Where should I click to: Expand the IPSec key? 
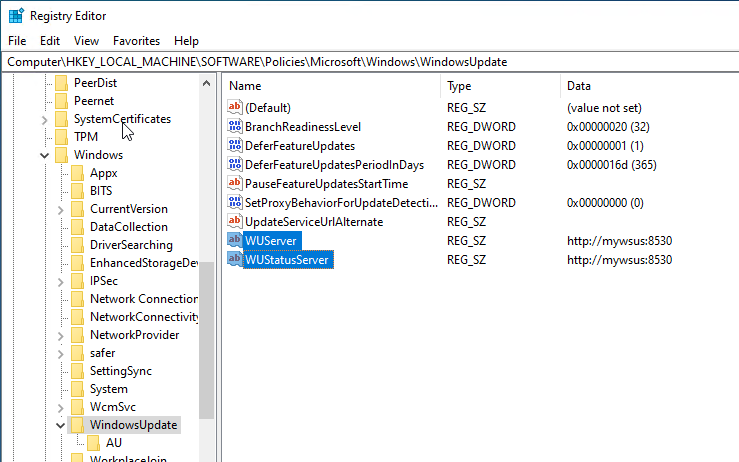(x=60, y=282)
